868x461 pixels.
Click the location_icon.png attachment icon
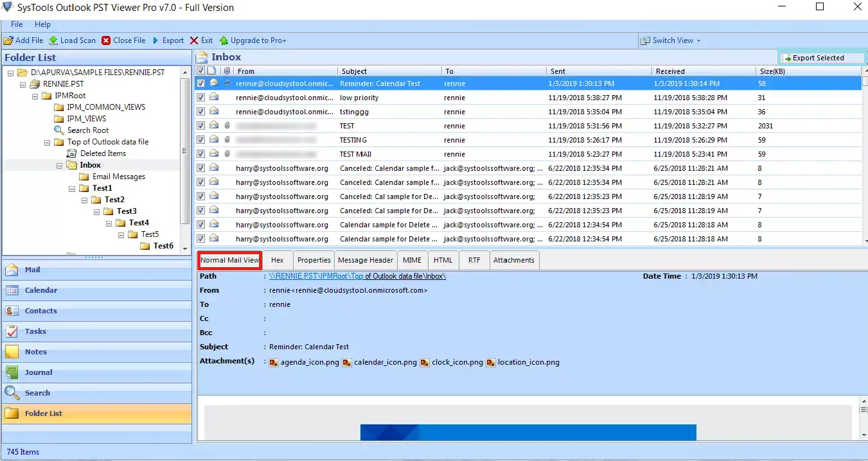491,363
